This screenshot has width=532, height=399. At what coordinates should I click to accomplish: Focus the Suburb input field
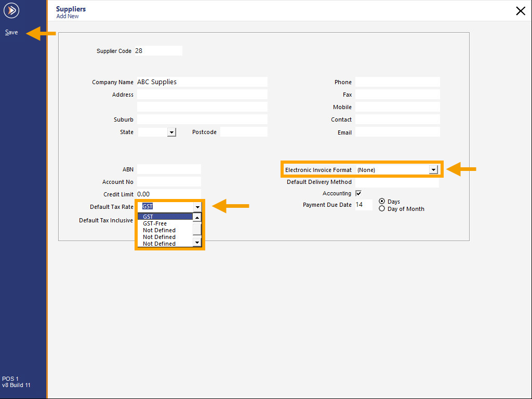tap(202, 119)
